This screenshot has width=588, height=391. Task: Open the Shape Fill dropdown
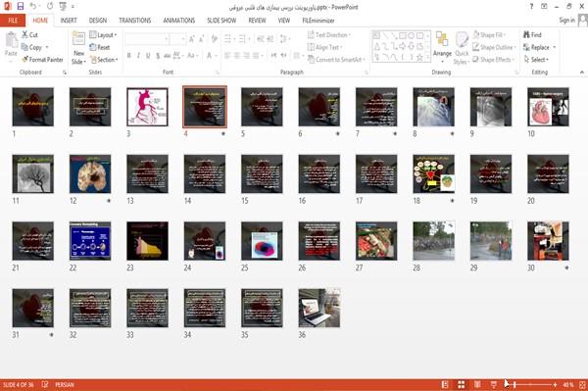click(489, 35)
